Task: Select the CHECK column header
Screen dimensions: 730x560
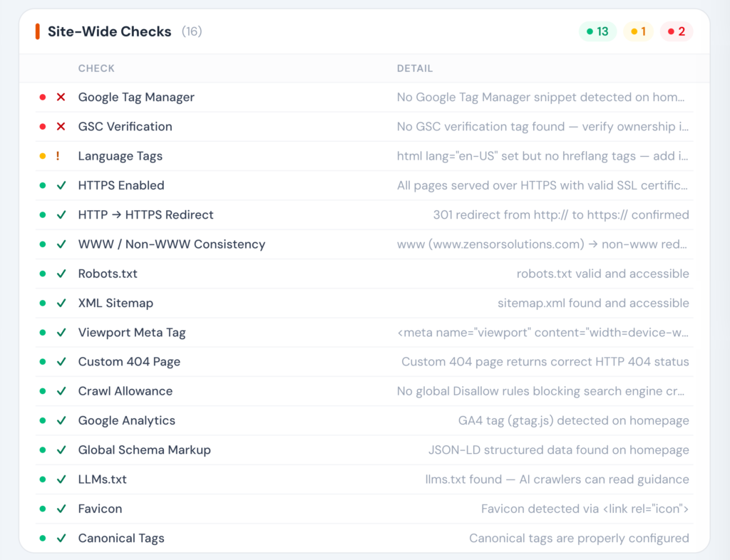Action: click(96, 68)
